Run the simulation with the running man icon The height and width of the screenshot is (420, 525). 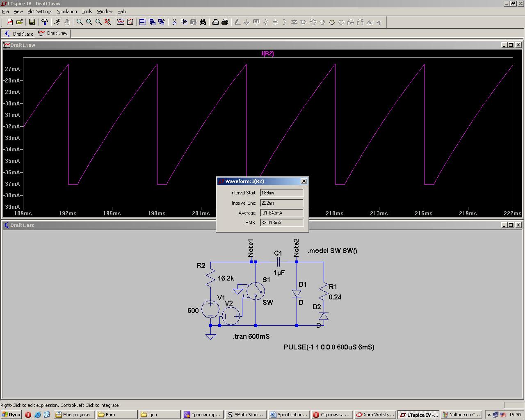[57, 22]
